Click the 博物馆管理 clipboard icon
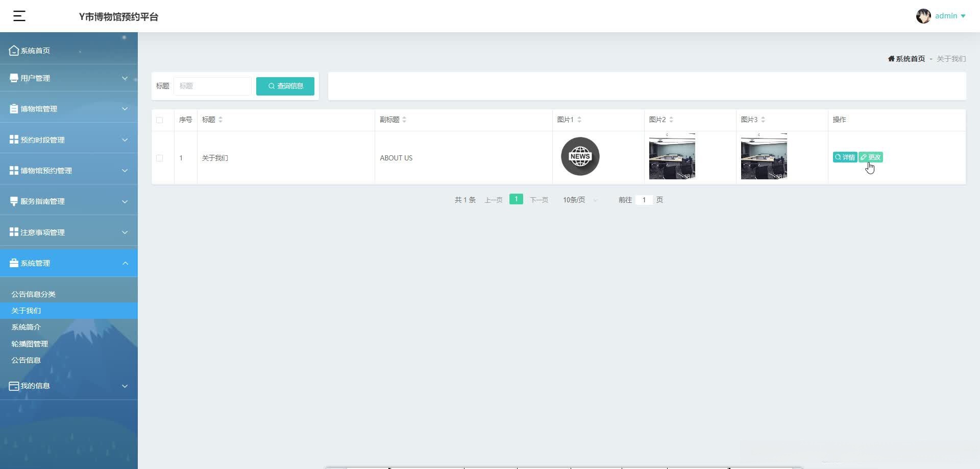This screenshot has width=980, height=469. coord(14,108)
